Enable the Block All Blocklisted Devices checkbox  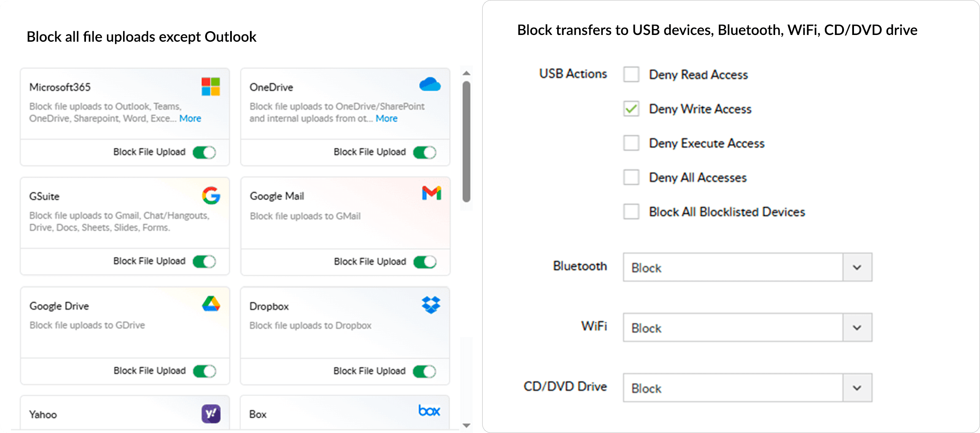pyautogui.click(x=631, y=211)
